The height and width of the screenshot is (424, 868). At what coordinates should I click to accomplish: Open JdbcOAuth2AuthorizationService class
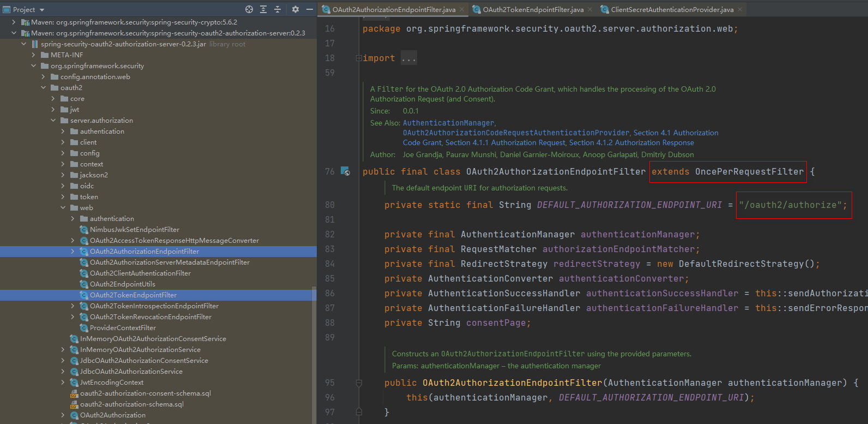pos(131,372)
